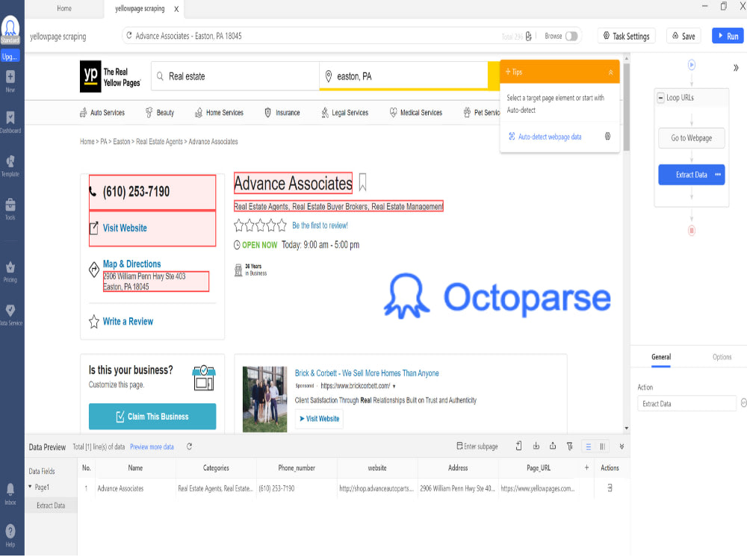
Task: Add a new column with plus icon
Action: (x=586, y=467)
